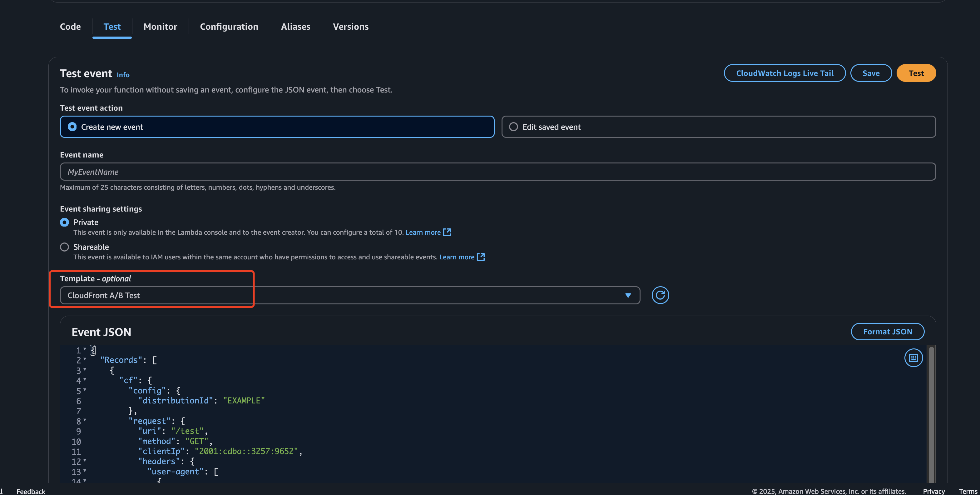Collapse line 2 Records fold arrow
This screenshot has width=980, height=495.
[84, 359]
